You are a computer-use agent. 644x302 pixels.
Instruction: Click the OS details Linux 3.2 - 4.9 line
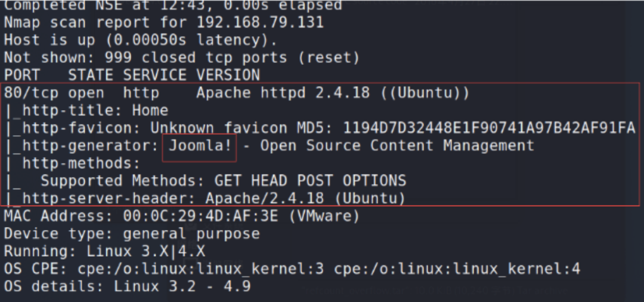click(128, 287)
